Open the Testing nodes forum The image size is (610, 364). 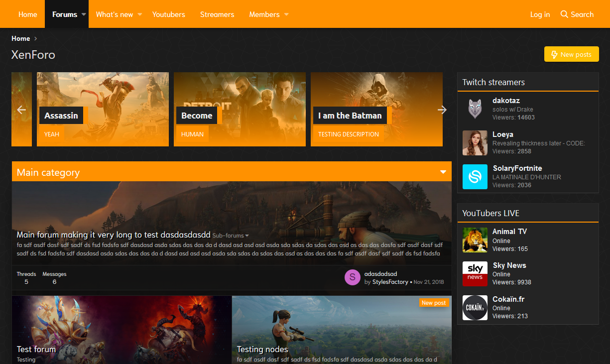point(262,349)
